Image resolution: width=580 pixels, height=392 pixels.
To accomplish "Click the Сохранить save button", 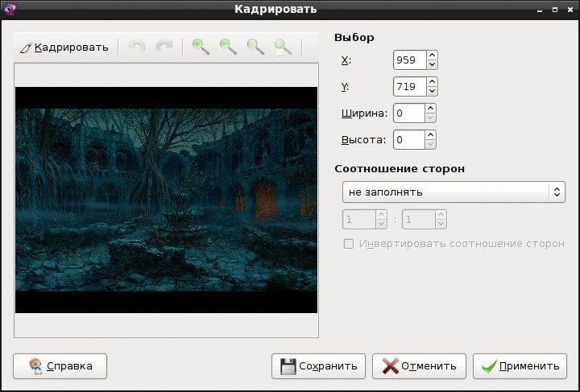I will [318, 366].
